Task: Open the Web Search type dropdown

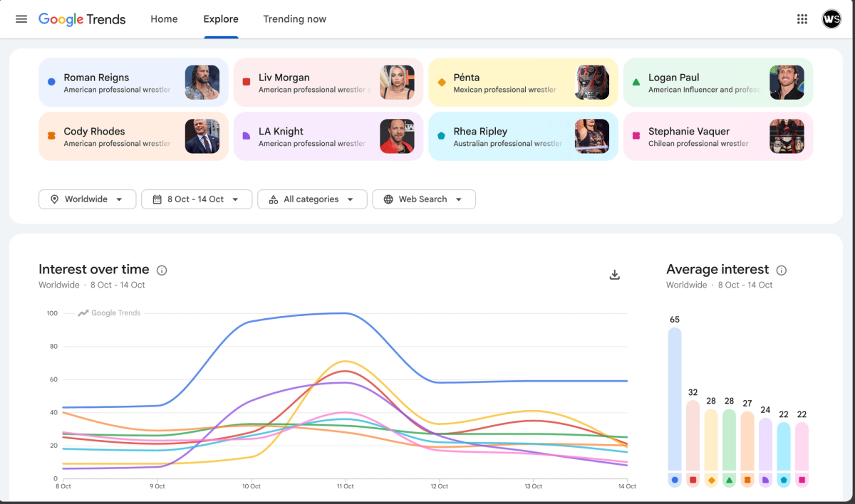Action: tap(424, 199)
